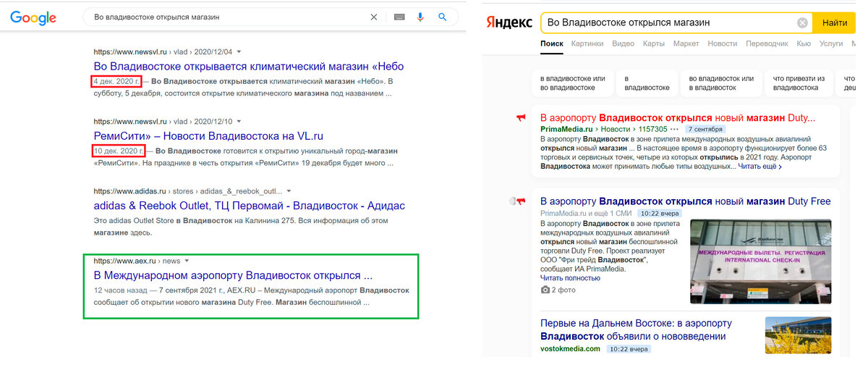868x373 pixels.
Task: Switch to the Услуги tab
Action: tap(830, 43)
